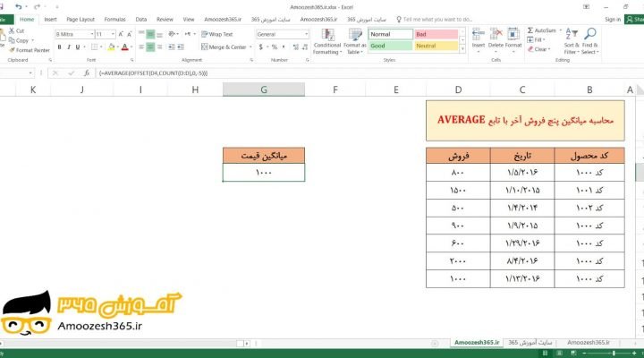Expand the cell styles gallery More arrow
Image resolution: width=644 pixels, height=358 pixels.
462,48
